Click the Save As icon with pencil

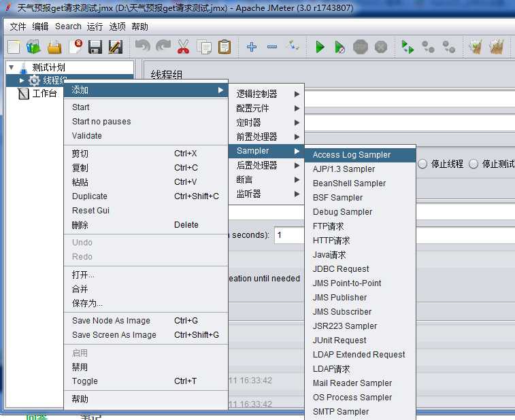[115, 47]
